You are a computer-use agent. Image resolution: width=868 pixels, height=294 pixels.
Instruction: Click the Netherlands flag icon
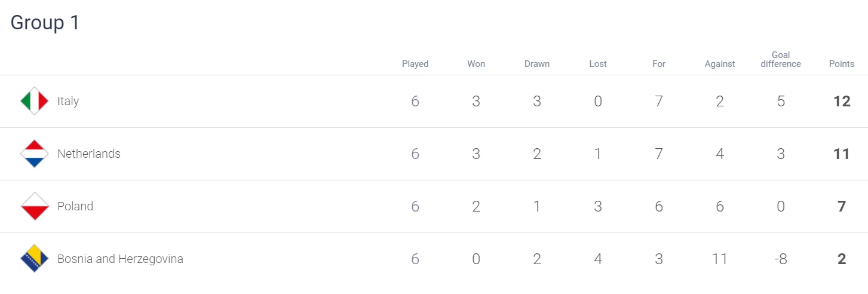(34, 154)
